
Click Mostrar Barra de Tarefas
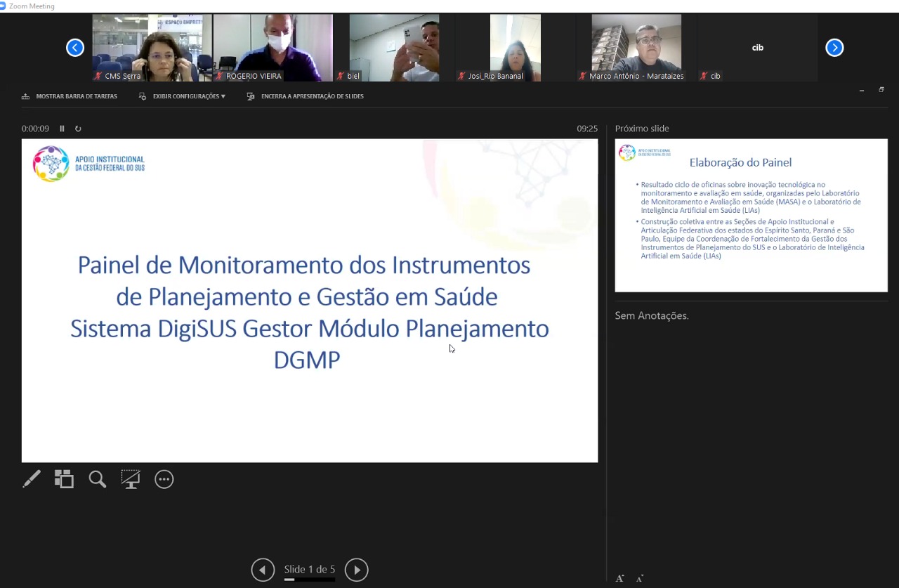[70, 96]
